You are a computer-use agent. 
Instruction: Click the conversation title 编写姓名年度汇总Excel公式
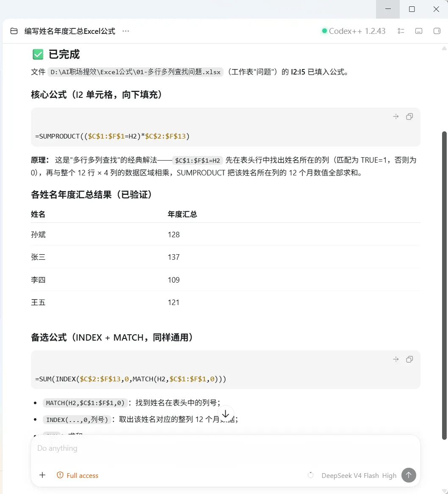(70, 31)
